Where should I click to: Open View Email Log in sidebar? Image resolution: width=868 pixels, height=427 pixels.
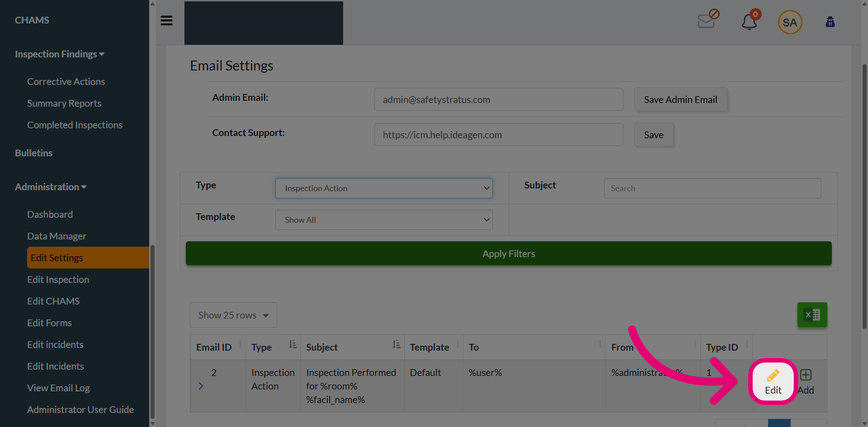58,388
